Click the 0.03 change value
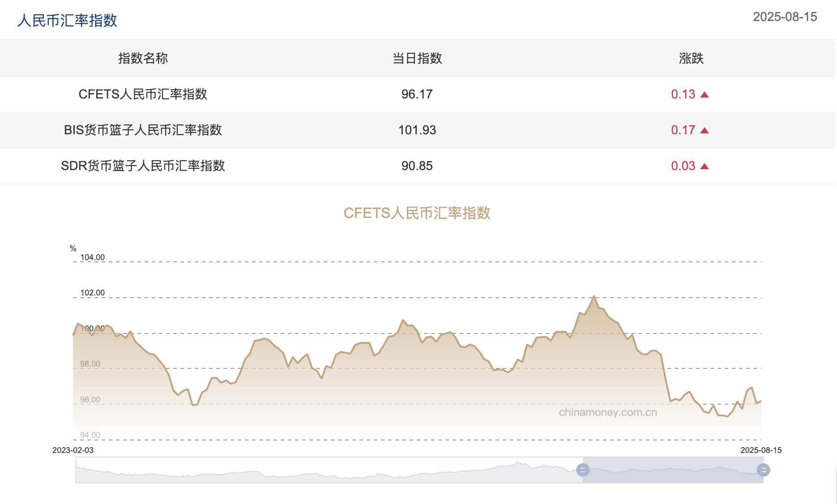Image resolution: width=837 pixels, height=504 pixels. (683, 166)
